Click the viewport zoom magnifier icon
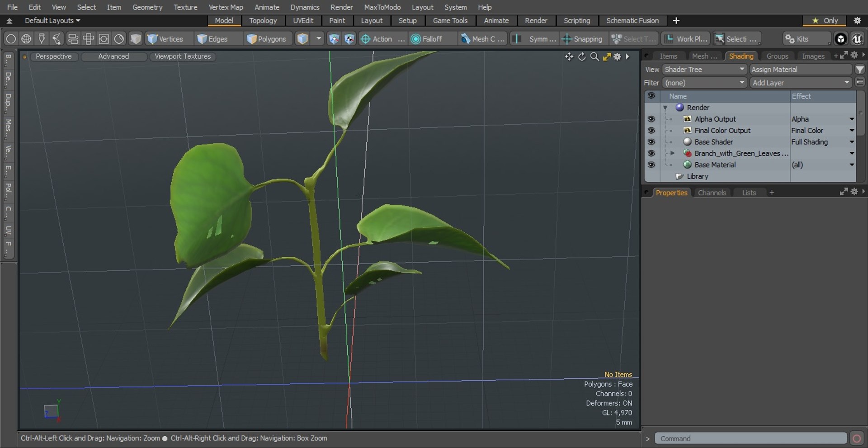The height and width of the screenshot is (448, 868). click(x=594, y=57)
